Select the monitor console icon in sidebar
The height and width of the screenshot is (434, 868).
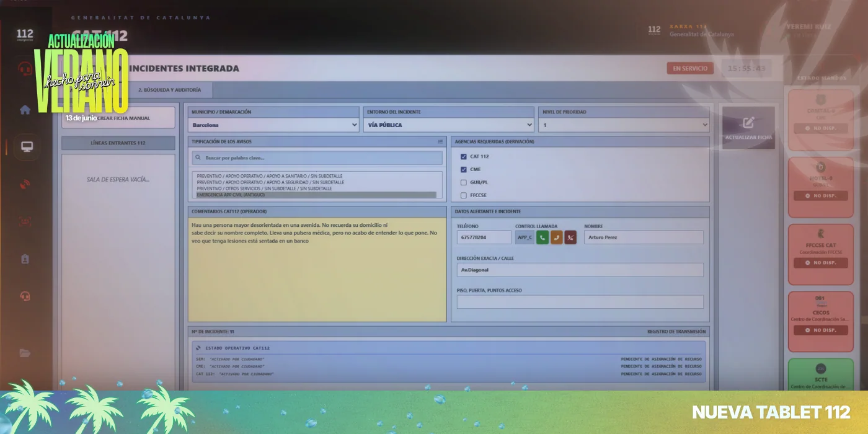[x=27, y=148]
